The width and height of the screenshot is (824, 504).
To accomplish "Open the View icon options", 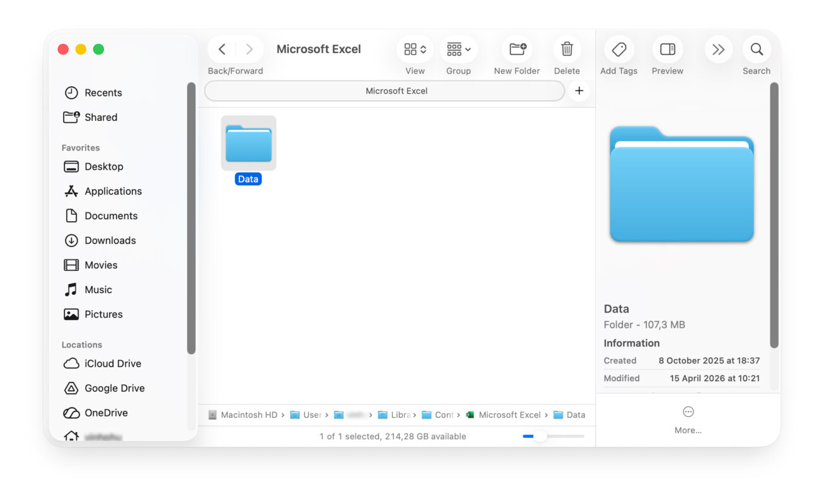I will point(415,49).
